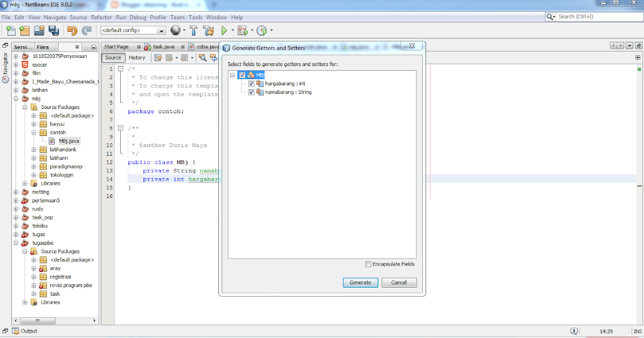Enable the Encapsulate Fields option

coord(368,264)
